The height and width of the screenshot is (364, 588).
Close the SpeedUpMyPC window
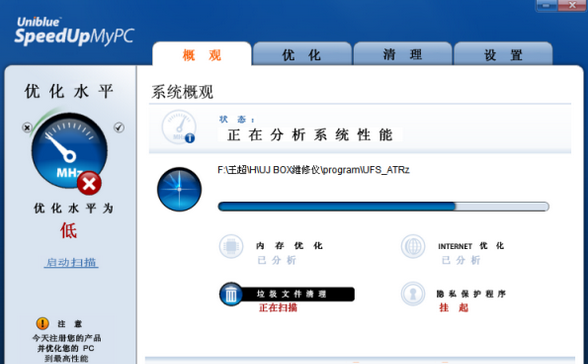pyautogui.click(x=572, y=6)
